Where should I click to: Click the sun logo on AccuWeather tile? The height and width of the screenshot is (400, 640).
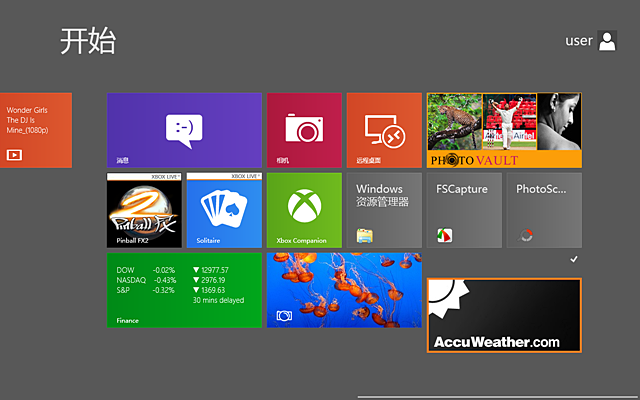[449, 298]
